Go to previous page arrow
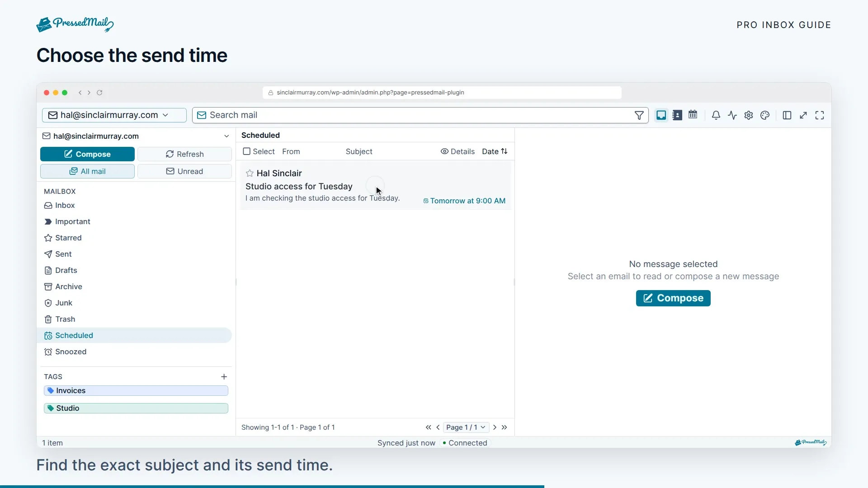Screen dimensions: 868x488 [x=438, y=427]
